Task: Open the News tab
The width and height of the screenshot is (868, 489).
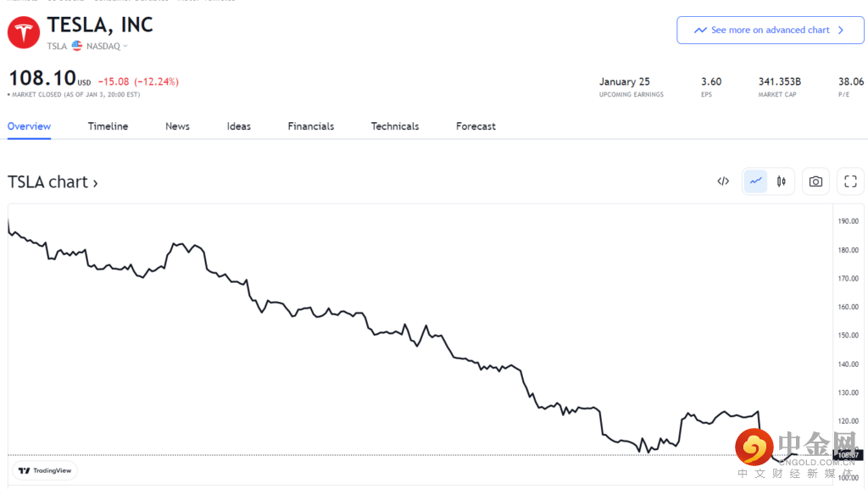Action: (177, 126)
